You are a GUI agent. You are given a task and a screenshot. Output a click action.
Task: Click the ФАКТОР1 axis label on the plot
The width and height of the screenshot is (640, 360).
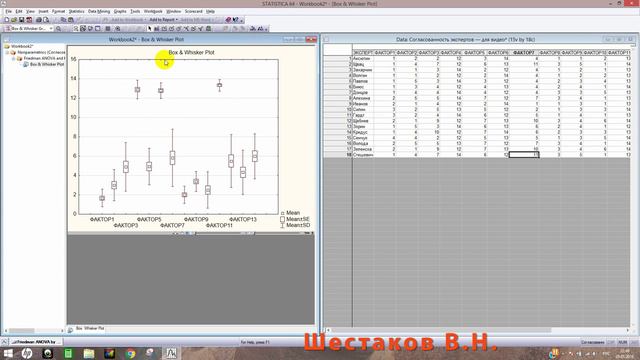(102, 219)
